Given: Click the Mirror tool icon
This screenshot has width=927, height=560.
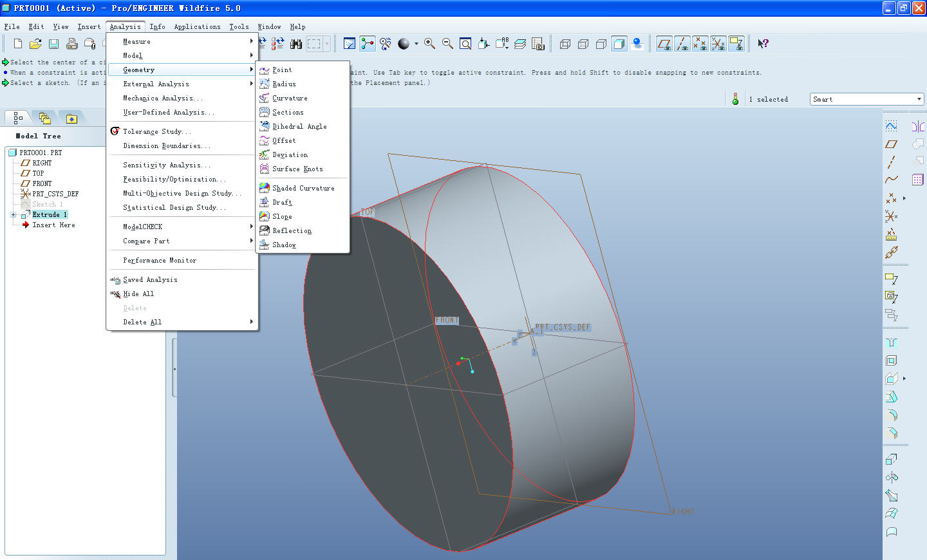Looking at the screenshot, I should 918,126.
